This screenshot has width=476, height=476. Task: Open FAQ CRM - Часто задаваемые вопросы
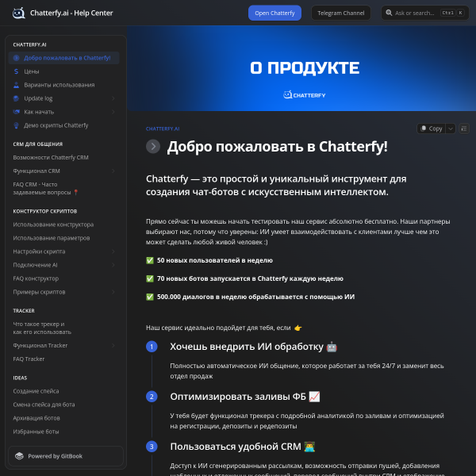63,188
